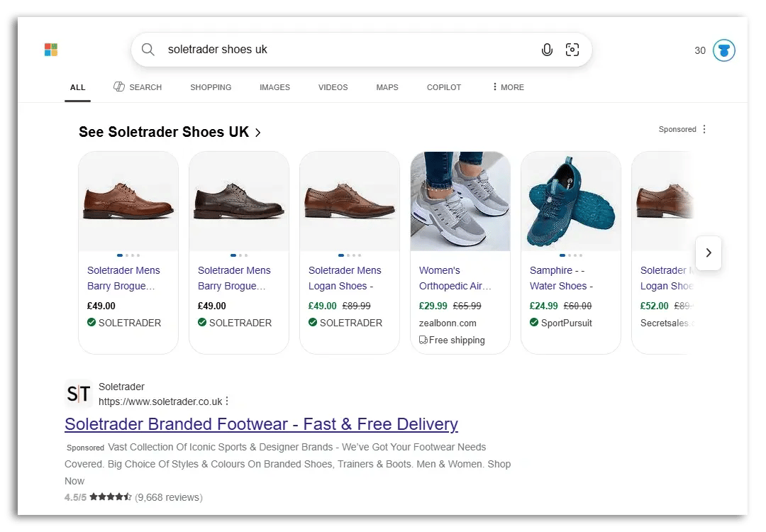Open Microsoft Rewards via the trophy icon
766x532 pixels.
723,50
